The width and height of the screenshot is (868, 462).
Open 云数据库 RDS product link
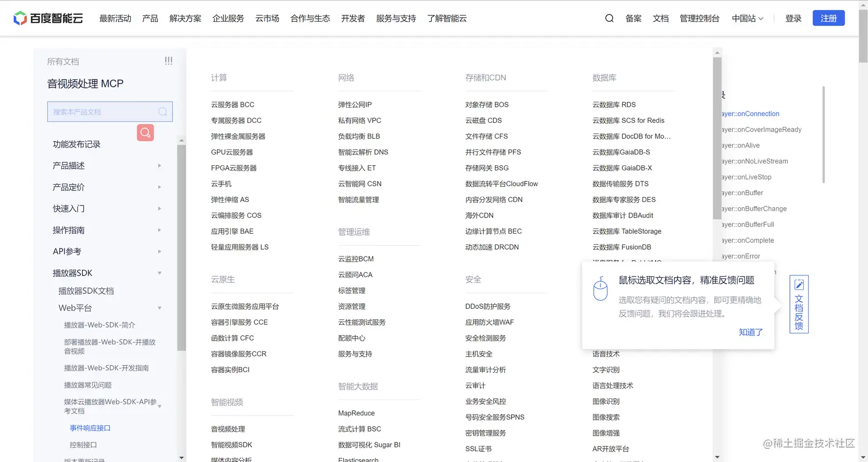(x=614, y=104)
